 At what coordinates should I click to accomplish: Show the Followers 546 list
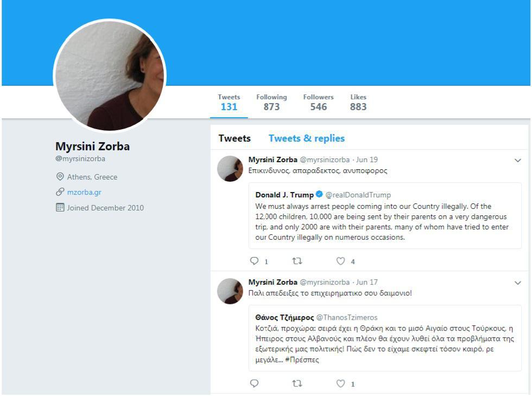[x=318, y=103]
